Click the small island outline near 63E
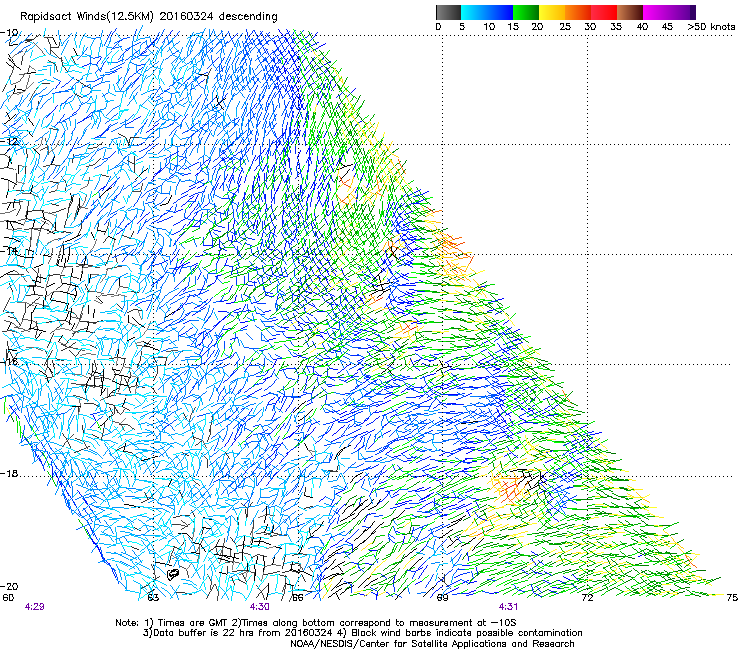This screenshot has height=650, width=740. (173, 574)
